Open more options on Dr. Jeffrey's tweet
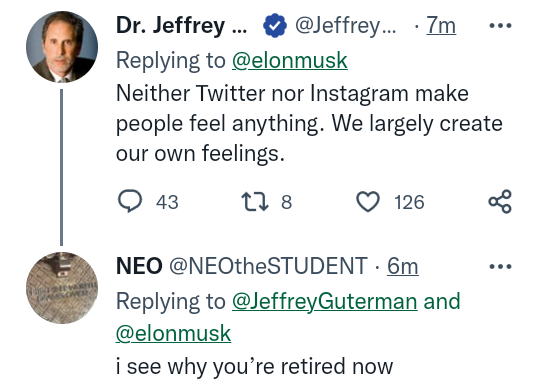 [500, 25]
